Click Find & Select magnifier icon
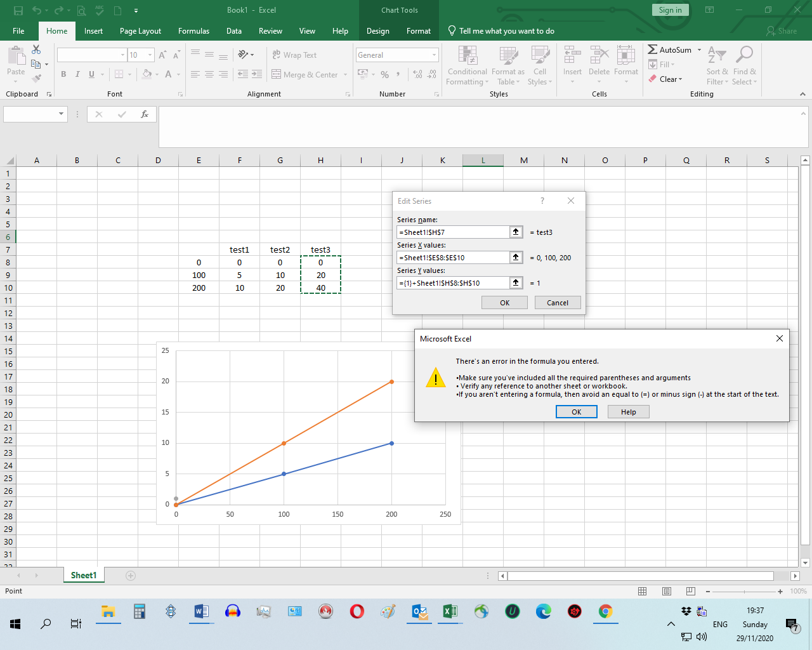812x650 pixels. tap(744, 55)
